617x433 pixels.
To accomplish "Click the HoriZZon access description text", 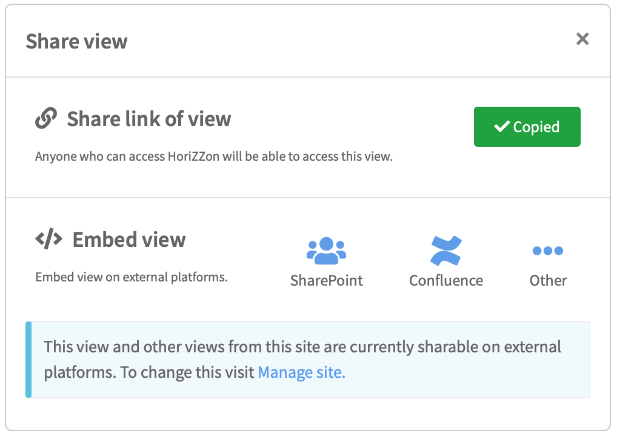I will tap(214, 157).
